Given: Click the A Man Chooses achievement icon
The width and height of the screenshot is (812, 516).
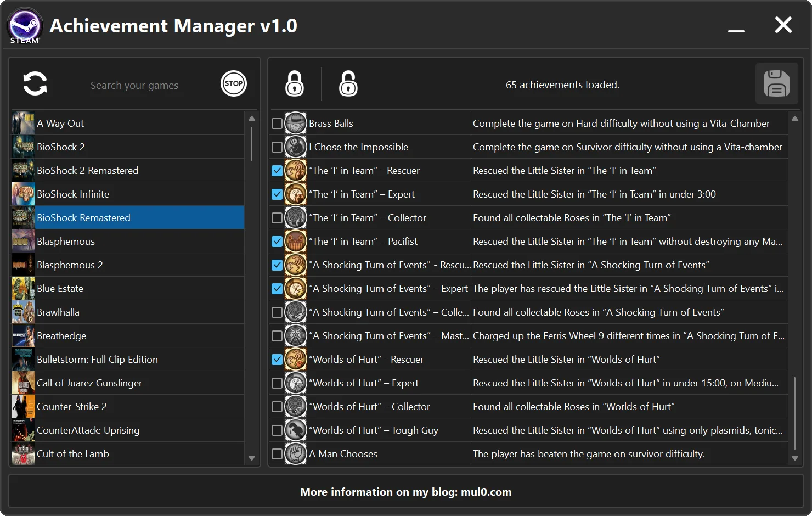Looking at the screenshot, I should tap(296, 454).
